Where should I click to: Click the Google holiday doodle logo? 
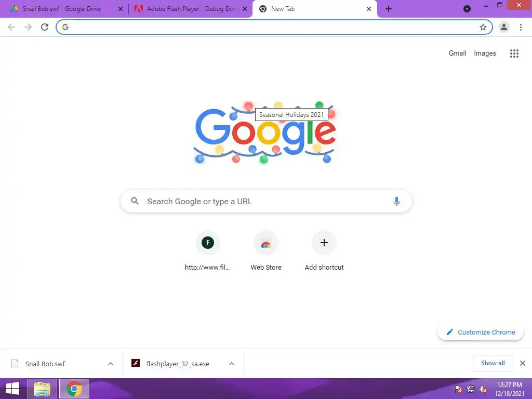point(265,132)
